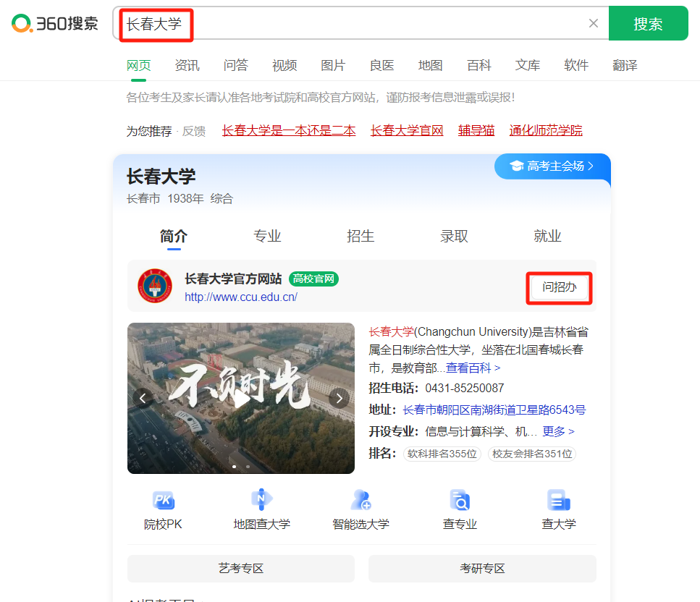This screenshot has height=602, width=700.
Task: Open the 资讯 tab
Action: [x=187, y=66]
